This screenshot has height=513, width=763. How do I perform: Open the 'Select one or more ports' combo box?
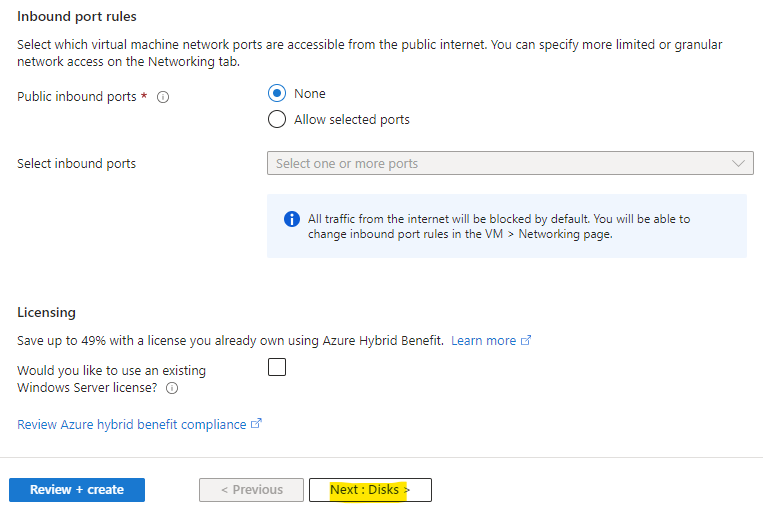[x=510, y=163]
